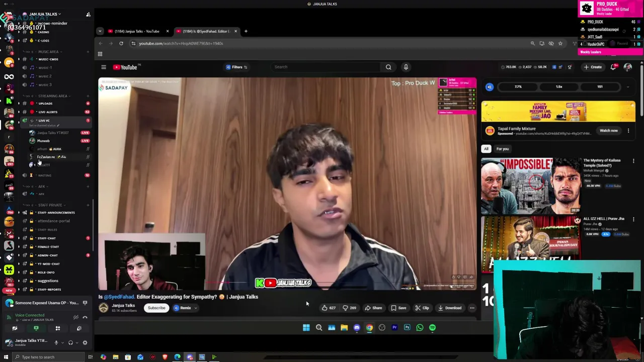Open new browser tab with plus
Image resolution: width=644 pixels, height=362 pixels.
coord(246,31)
